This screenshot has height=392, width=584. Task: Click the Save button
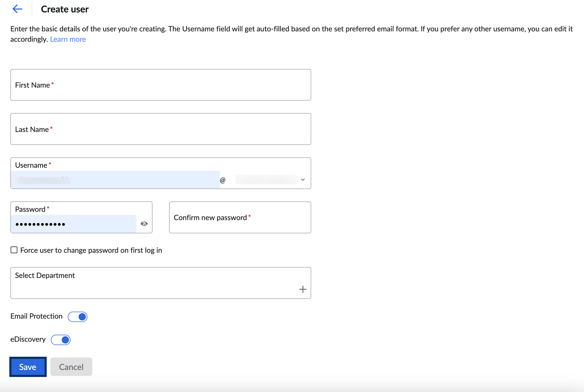pos(27,367)
